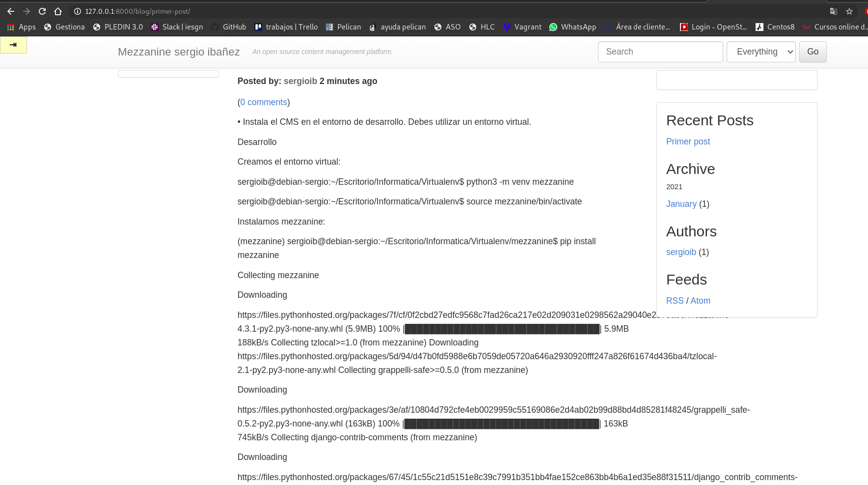View posts by author sergioib in sidebar
The image size is (868, 485).
[x=681, y=252]
